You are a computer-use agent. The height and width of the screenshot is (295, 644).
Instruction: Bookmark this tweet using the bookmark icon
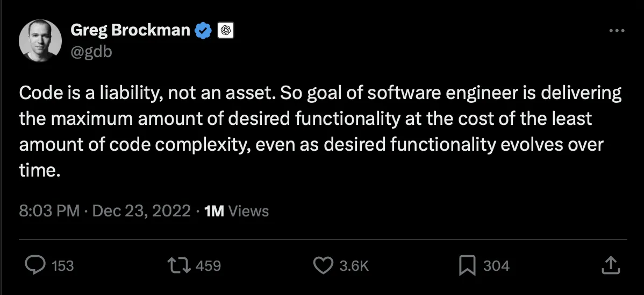(466, 265)
